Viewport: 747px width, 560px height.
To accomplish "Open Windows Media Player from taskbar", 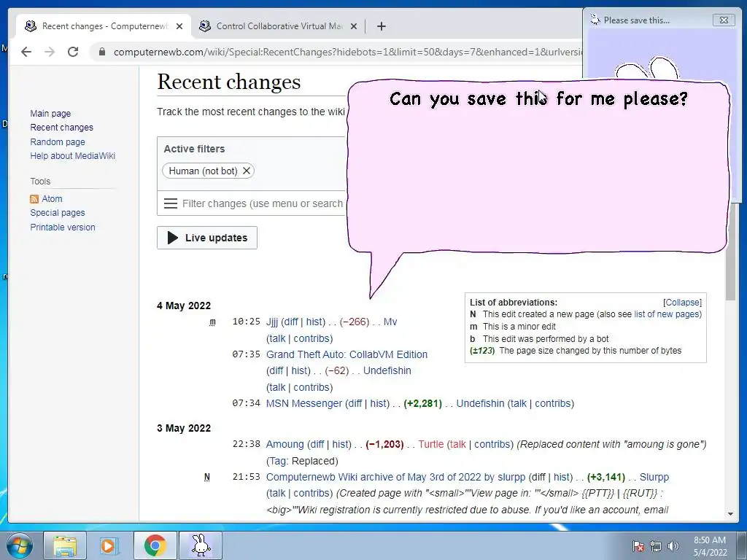I will click(108, 545).
